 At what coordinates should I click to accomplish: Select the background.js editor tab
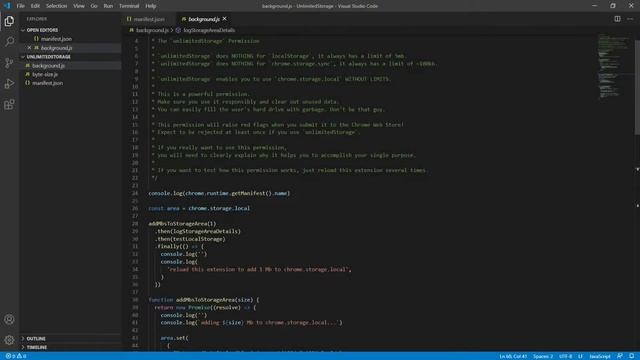[x=203, y=19]
